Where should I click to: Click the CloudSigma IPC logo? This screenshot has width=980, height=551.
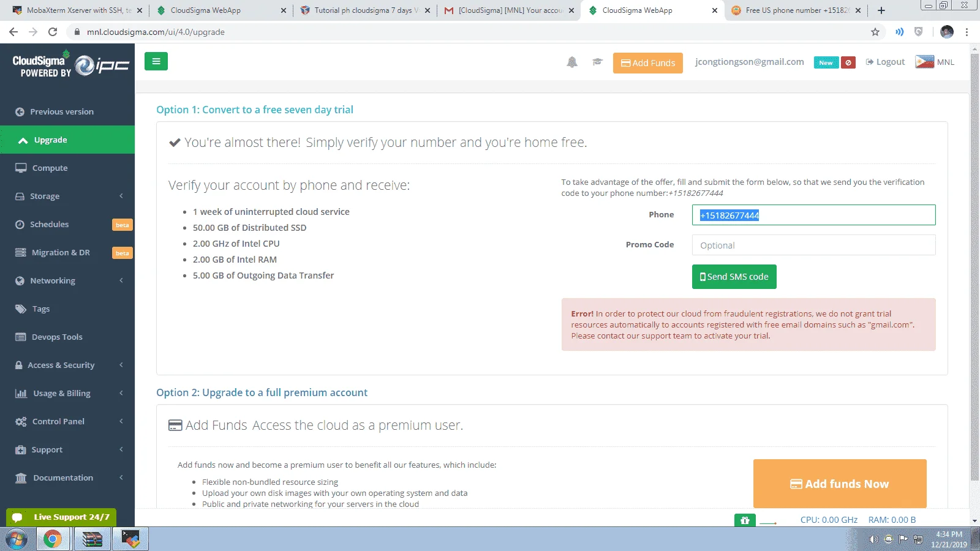(x=70, y=65)
